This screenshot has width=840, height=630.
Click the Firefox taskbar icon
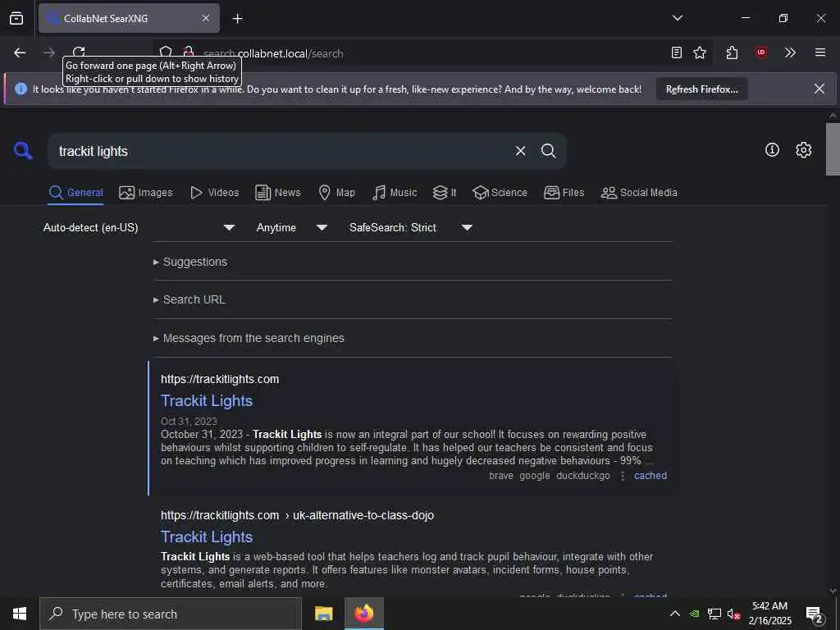(363, 614)
